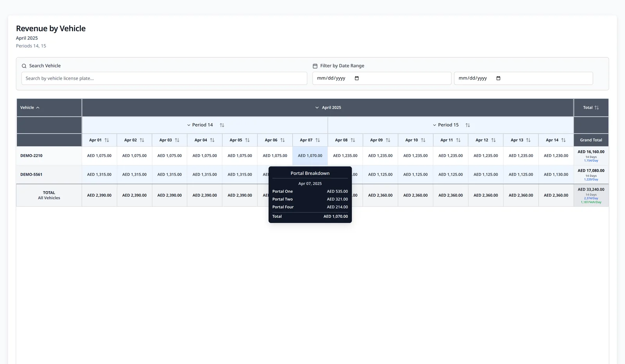The image size is (625, 364).
Task: Click DEMO-5561 grand total AED 17,080.00
Action: [591, 170]
